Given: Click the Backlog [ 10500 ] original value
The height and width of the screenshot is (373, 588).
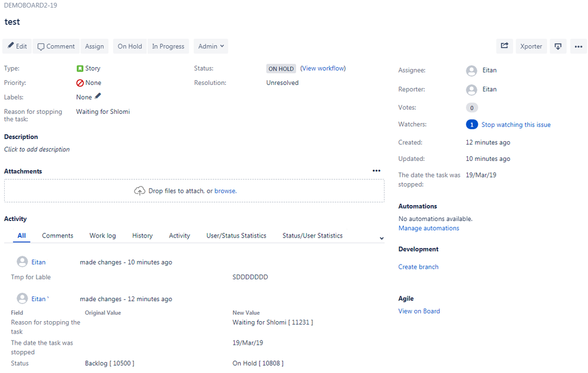Looking at the screenshot, I should click(x=109, y=363).
